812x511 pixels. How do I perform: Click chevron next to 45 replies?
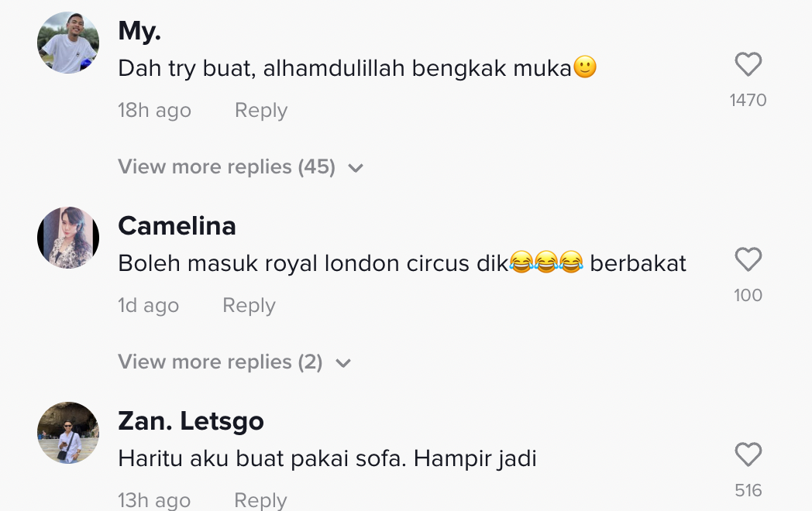356,168
